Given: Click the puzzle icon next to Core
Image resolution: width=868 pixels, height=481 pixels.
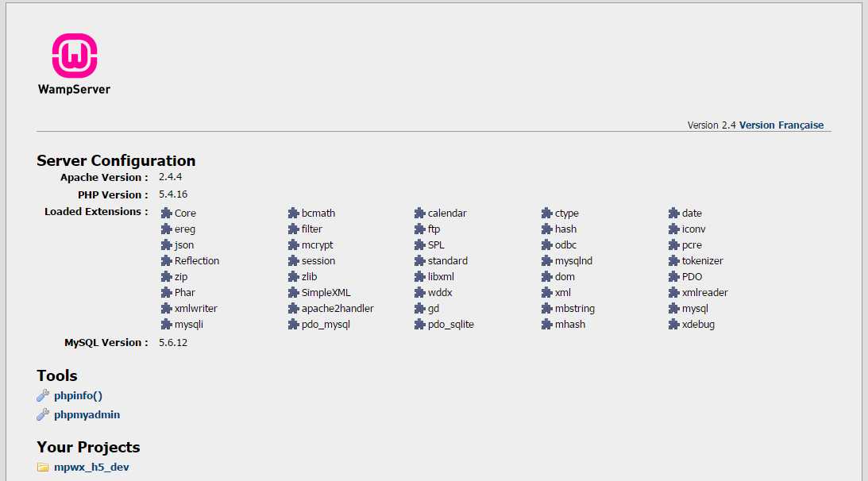Looking at the screenshot, I should (x=166, y=213).
